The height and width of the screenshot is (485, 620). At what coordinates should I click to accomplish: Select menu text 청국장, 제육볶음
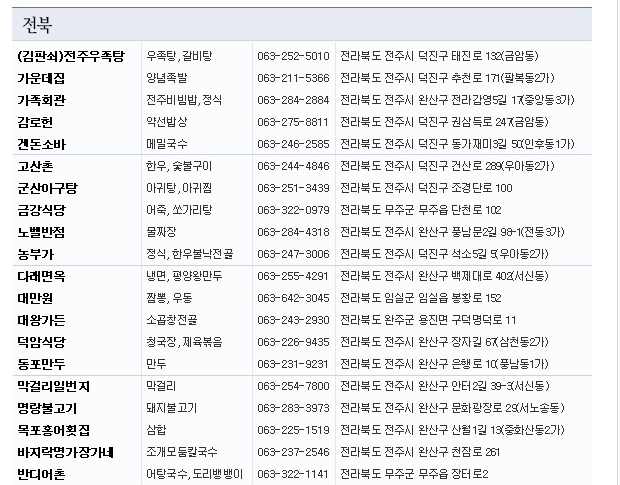[184, 342]
